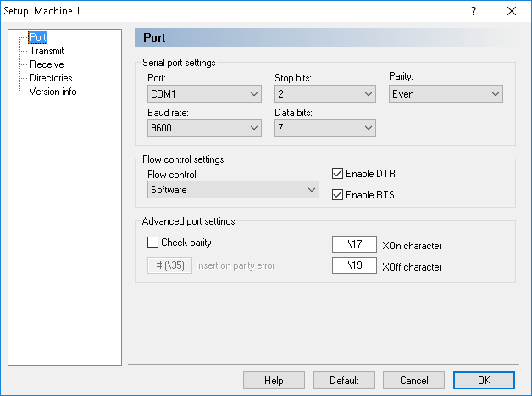Go to the Receive settings page

[46, 64]
